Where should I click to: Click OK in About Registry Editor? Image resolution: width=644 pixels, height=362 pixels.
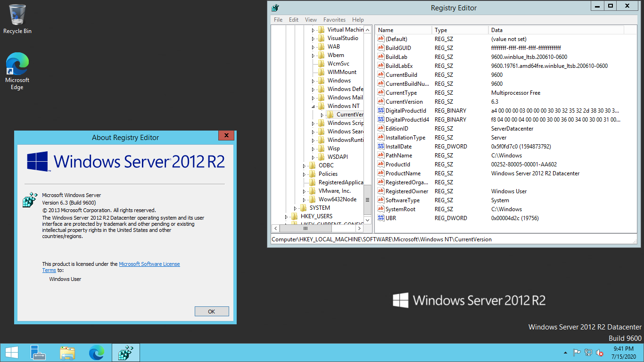(212, 312)
